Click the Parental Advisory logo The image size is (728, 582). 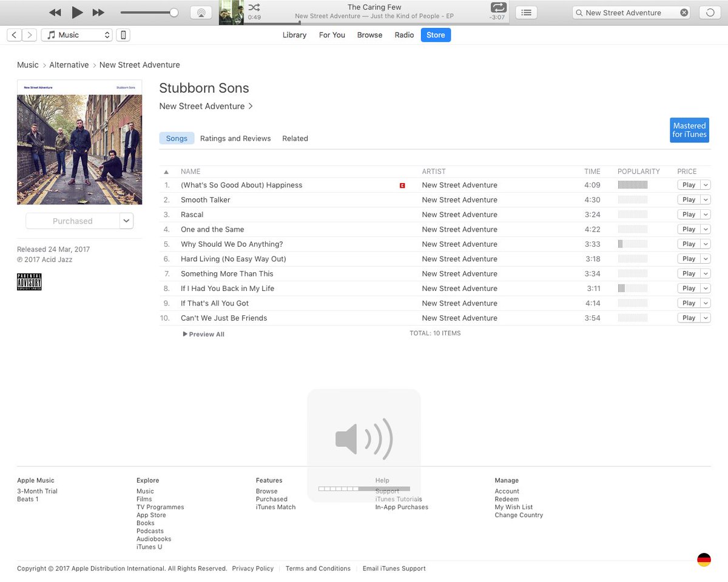[x=29, y=282]
